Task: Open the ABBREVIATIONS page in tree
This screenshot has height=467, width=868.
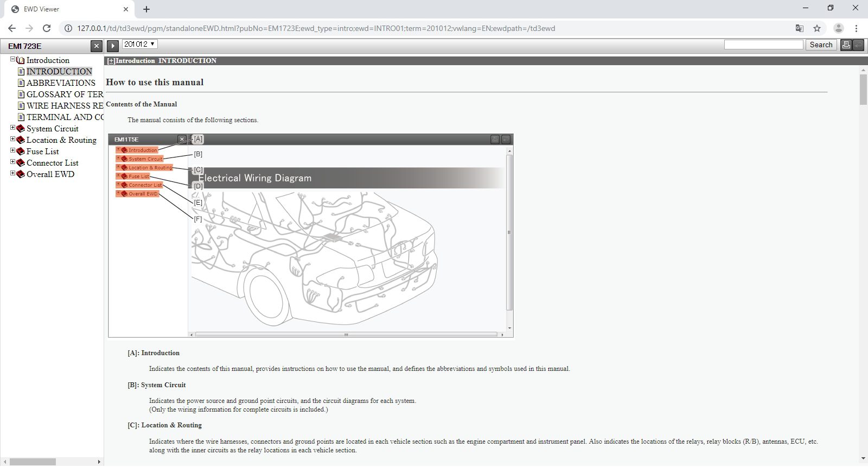Action: 61,83
